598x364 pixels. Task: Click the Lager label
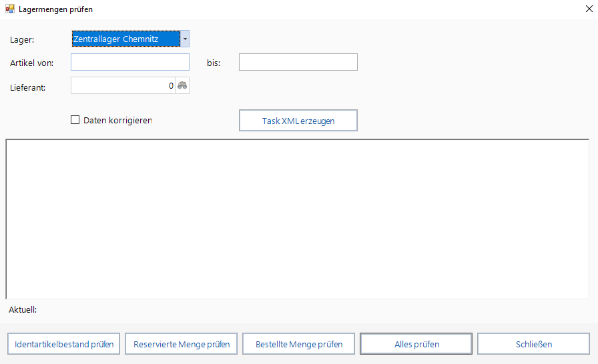point(22,39)
